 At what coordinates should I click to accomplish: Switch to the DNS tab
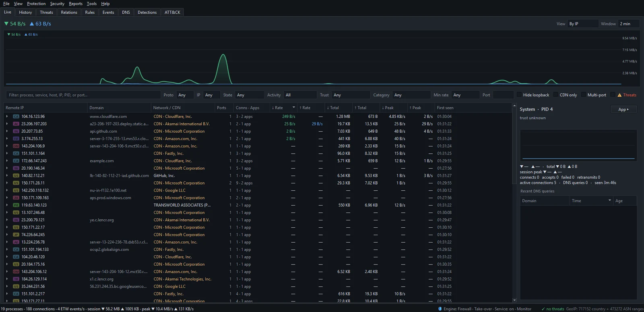(126, 12)
